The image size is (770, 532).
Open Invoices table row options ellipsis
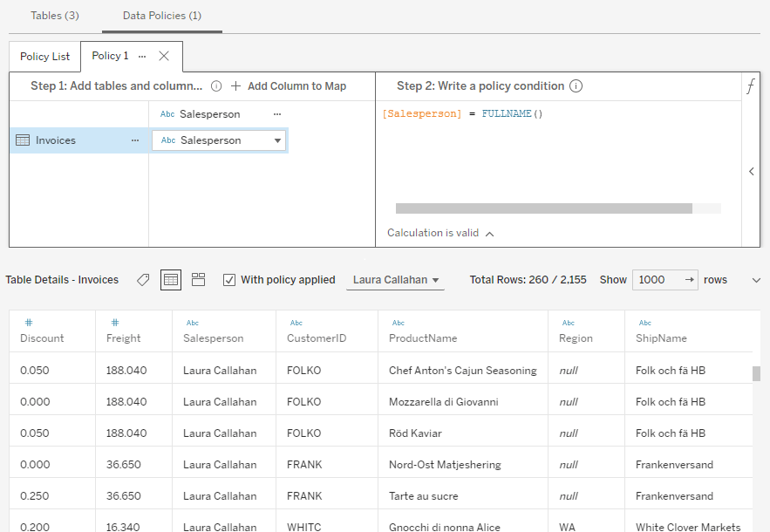click(x=135, y=140)
